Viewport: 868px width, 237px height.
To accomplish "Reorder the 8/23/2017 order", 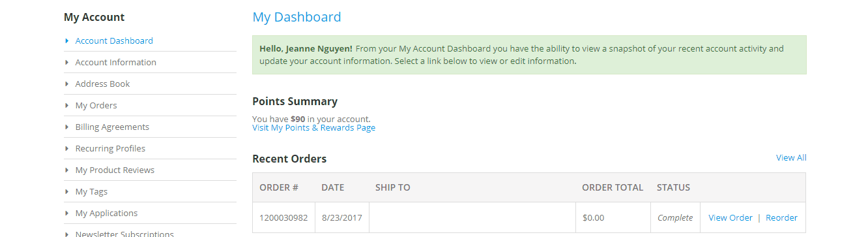I will point(781,217).
